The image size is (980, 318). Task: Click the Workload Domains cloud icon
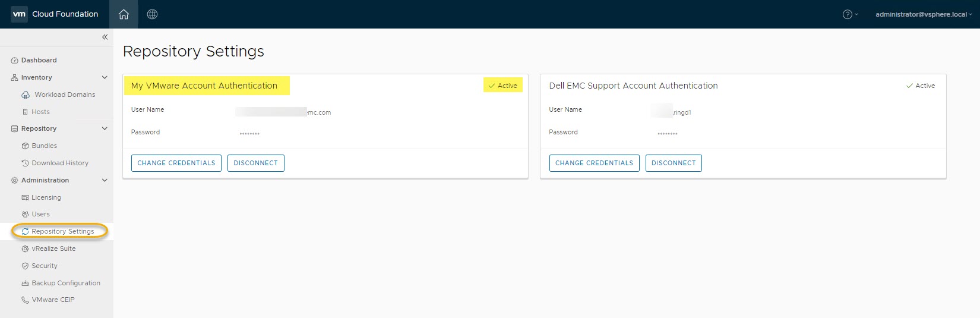(26, 95)
